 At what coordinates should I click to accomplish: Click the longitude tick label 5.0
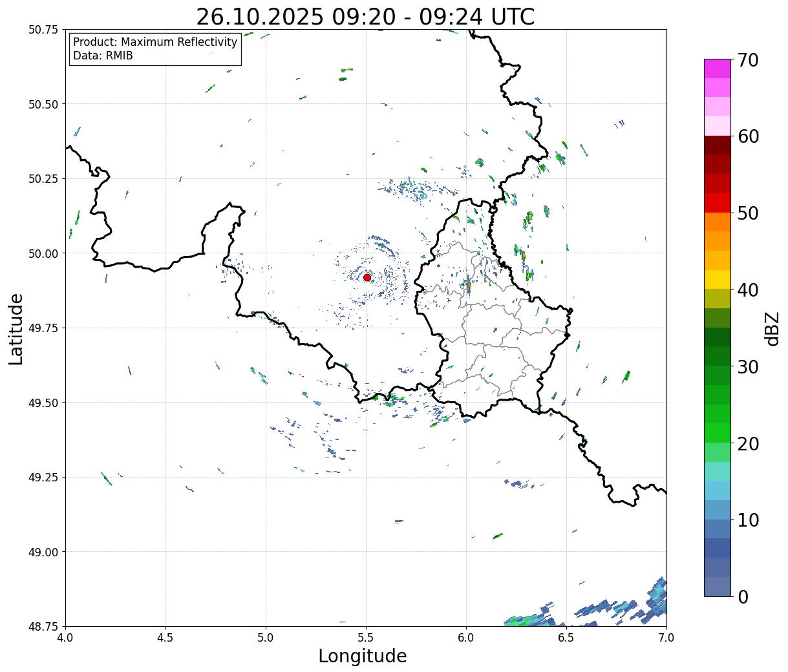pyautogui.click(x=266, y=638)
